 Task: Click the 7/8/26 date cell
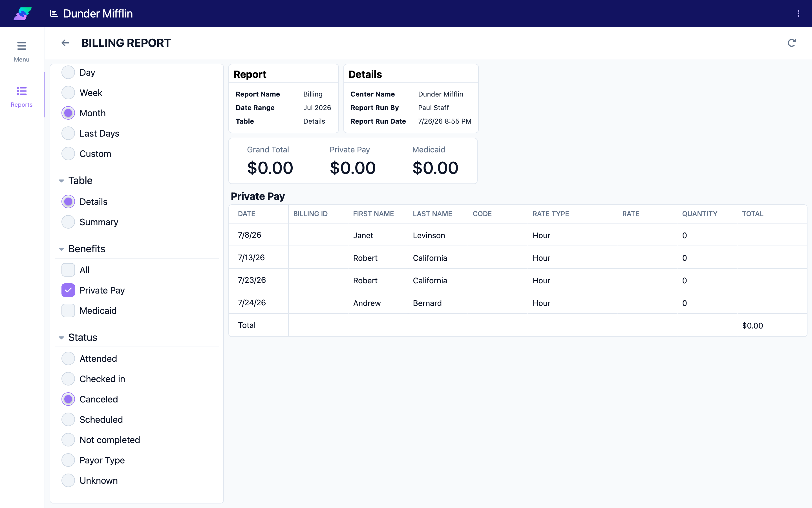[250, 235]
